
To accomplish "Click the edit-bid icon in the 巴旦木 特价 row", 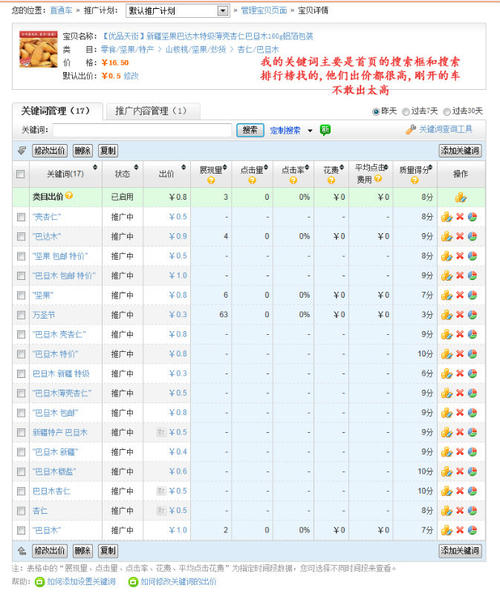I will [447, 354].
